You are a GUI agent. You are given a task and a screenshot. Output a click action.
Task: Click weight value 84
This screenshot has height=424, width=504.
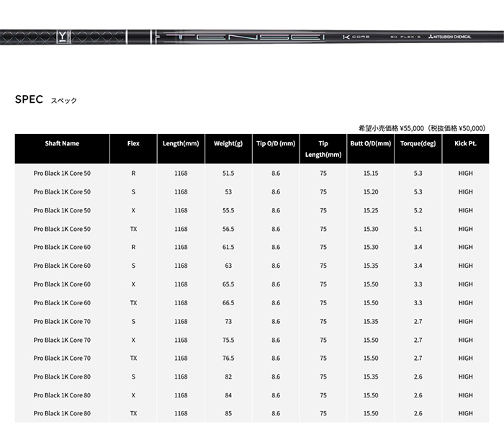[228, 395]
